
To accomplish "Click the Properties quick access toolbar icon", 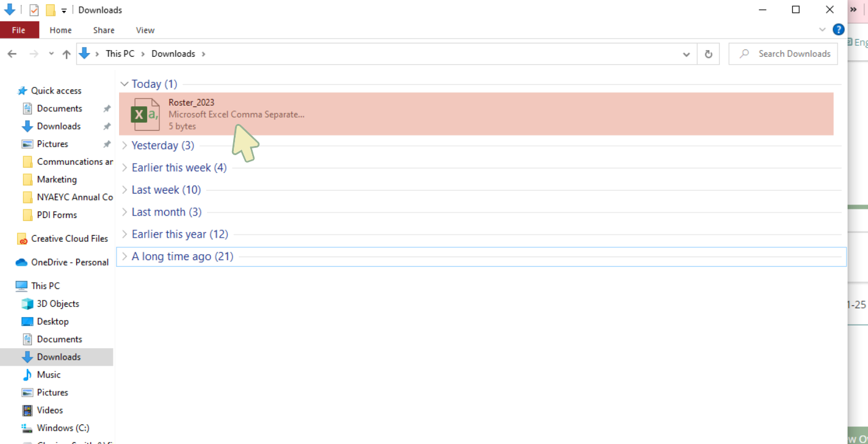I will (34, 10).
